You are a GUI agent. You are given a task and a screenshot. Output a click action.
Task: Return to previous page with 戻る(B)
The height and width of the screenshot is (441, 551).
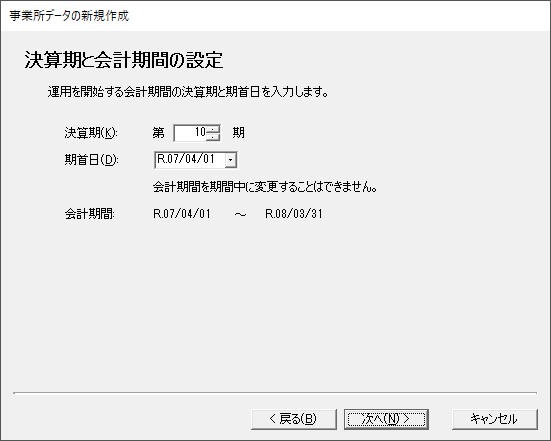294,419
